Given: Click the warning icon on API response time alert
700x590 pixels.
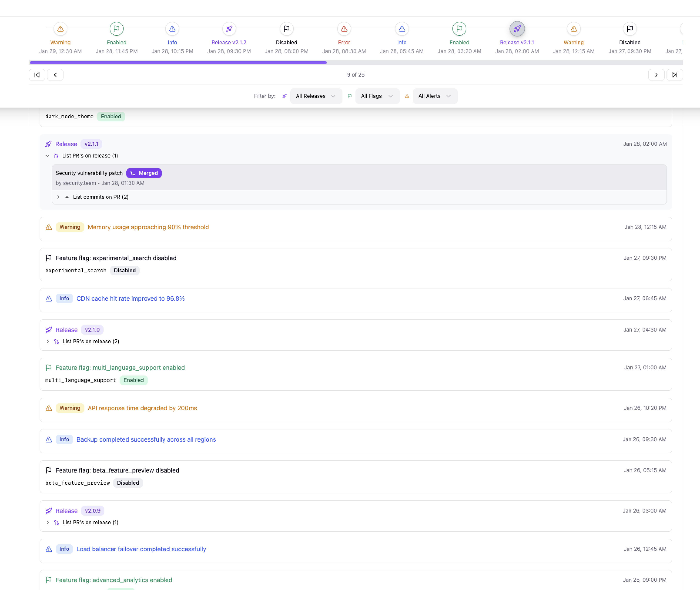Looking at the screenshot, I should point(49,408).
